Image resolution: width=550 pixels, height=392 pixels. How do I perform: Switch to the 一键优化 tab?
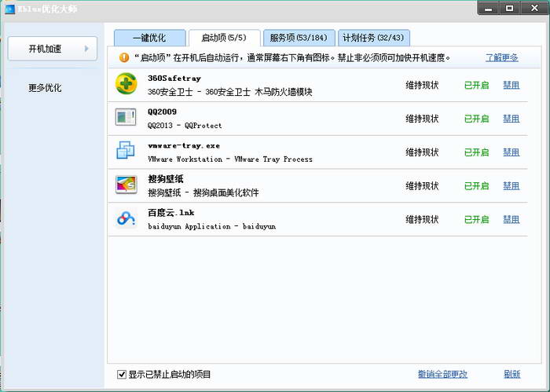pos(149,38)
